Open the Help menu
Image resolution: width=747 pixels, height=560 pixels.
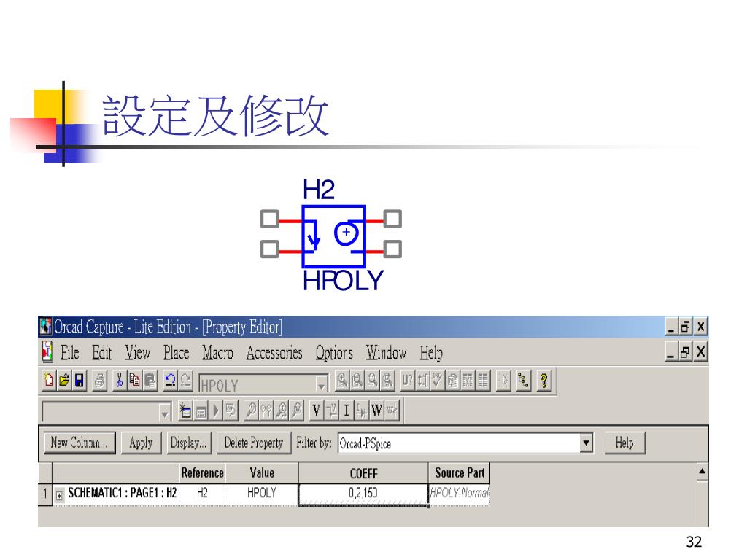431,353
